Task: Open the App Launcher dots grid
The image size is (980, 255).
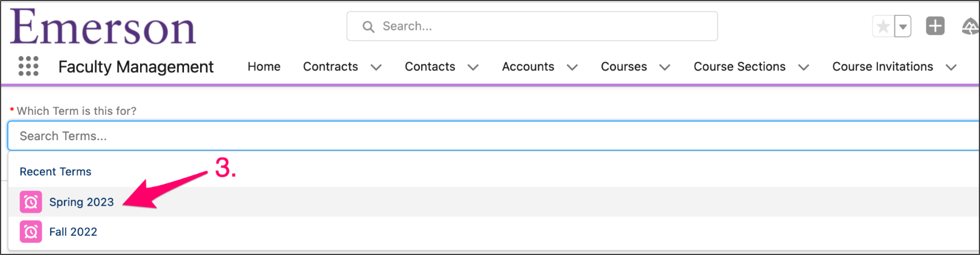Action: 28,66
